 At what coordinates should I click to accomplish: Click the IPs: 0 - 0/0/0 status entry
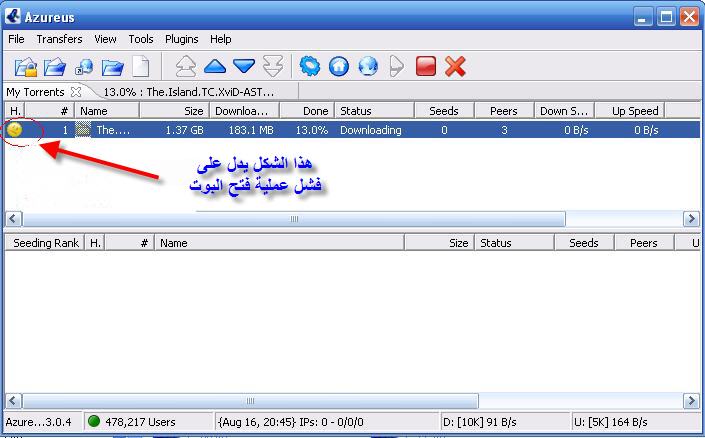coord(326,422)
